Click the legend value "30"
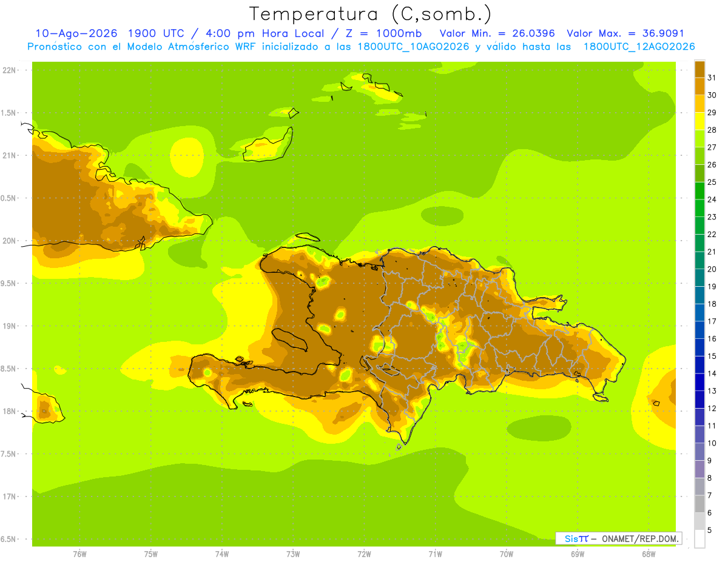Viewport: 728px width, 562px height. tap(712, 95)
